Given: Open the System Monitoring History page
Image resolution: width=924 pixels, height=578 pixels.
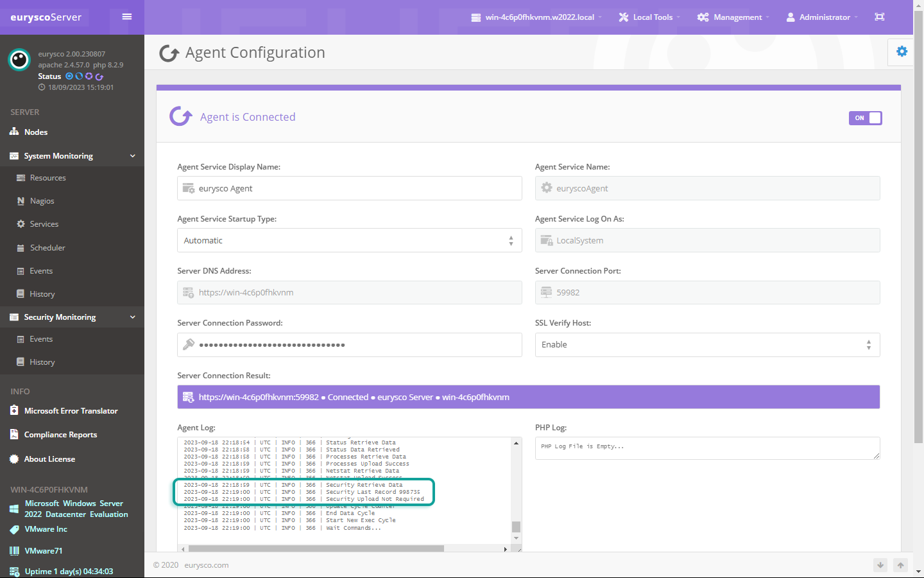Looking at the screenshot, I should (x=42, y=294).
